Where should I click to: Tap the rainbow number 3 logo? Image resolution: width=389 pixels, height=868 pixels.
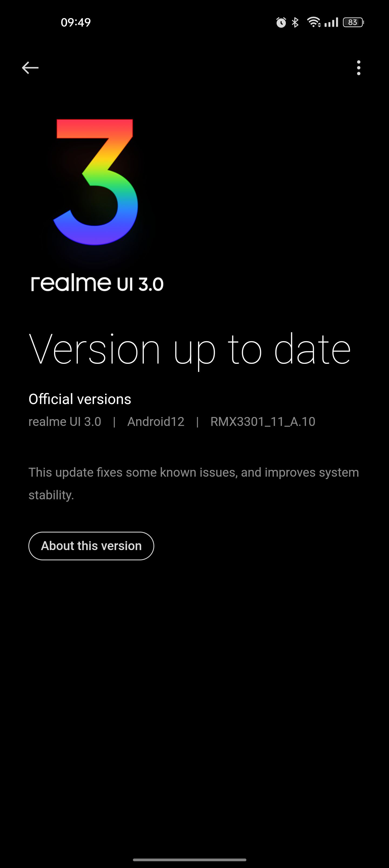(x=96, y=182)
